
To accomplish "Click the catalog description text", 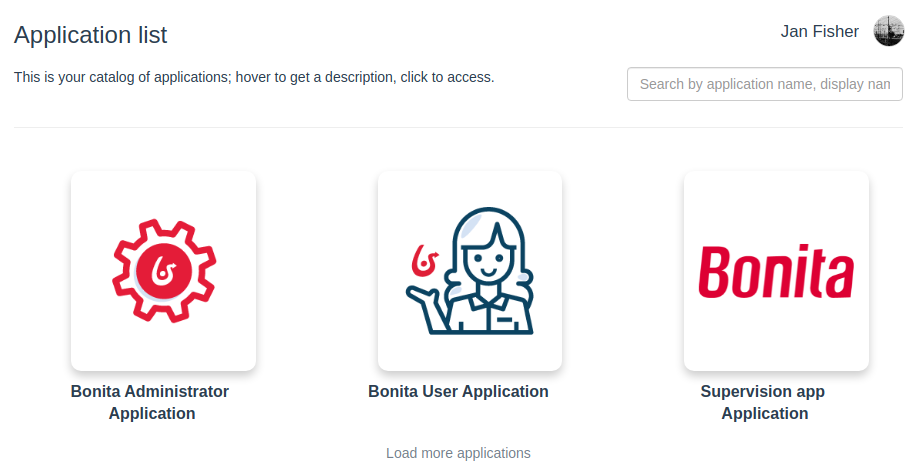I will 254,77.
